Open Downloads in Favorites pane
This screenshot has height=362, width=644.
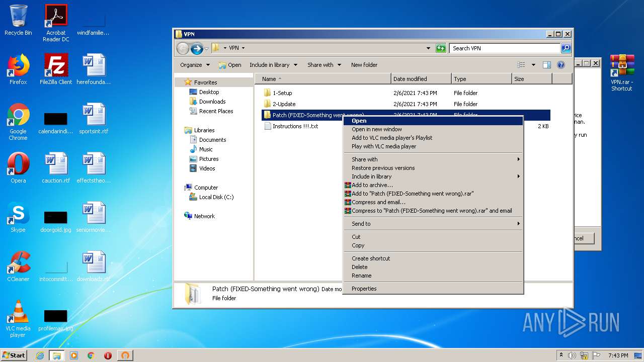pyautogui.click(x=207, y=102)
